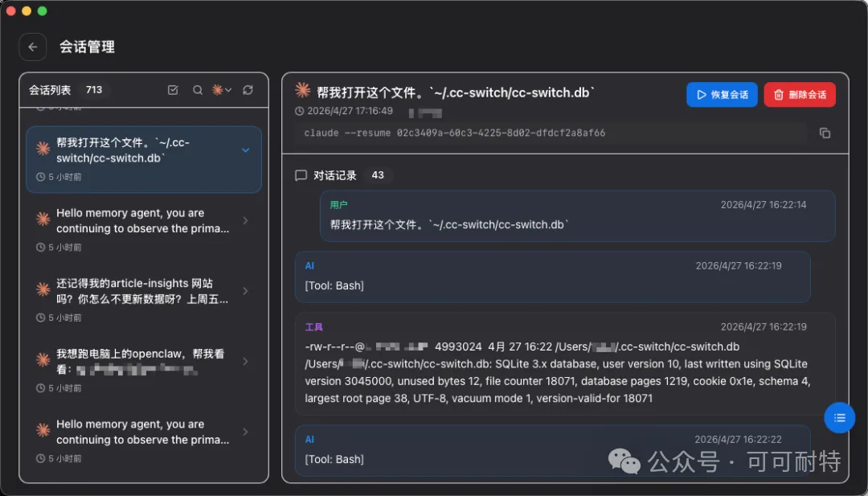Expand the openclaw session chevron
The width and height of the screenshot is (868, 496).
(x=246, y=362)
